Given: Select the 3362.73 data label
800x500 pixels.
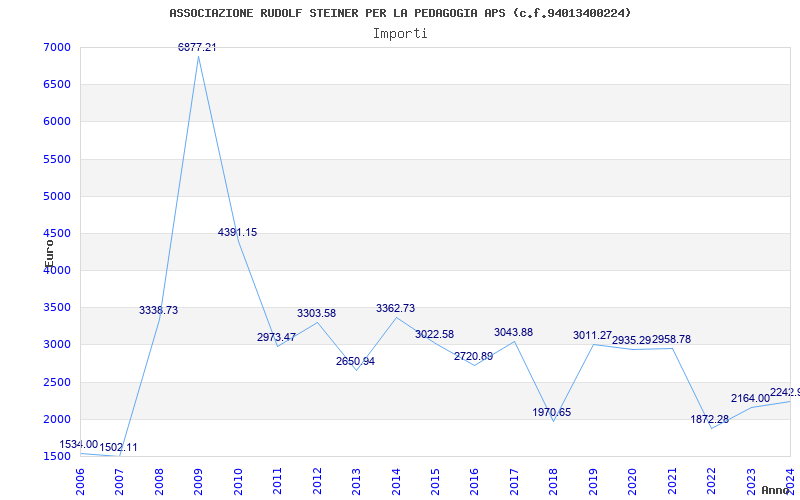Looking at the screenshot, I should point(395,308).
